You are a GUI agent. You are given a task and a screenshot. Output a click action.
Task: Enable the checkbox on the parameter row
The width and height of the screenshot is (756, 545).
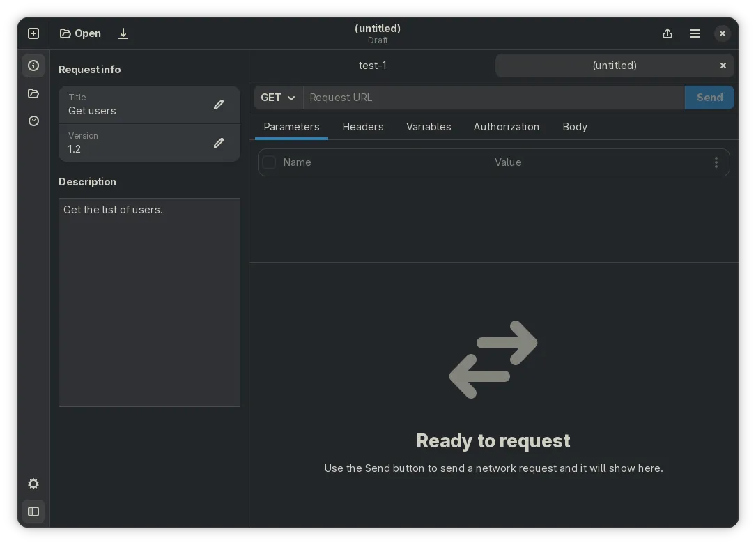click(x=269, y=162)
